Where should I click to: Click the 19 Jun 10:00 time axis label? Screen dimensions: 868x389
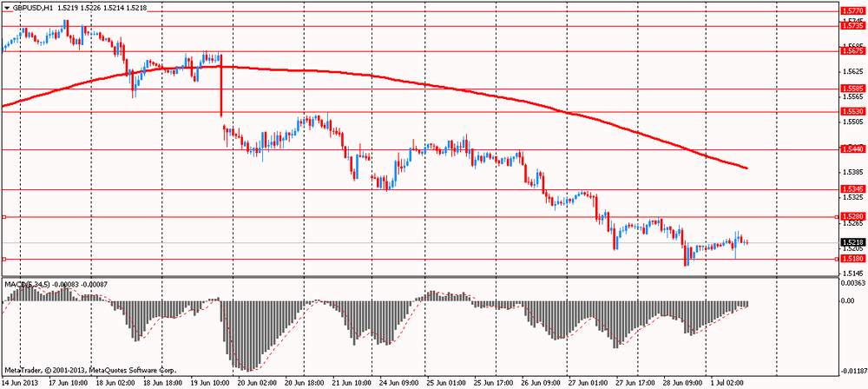point(208,382)
